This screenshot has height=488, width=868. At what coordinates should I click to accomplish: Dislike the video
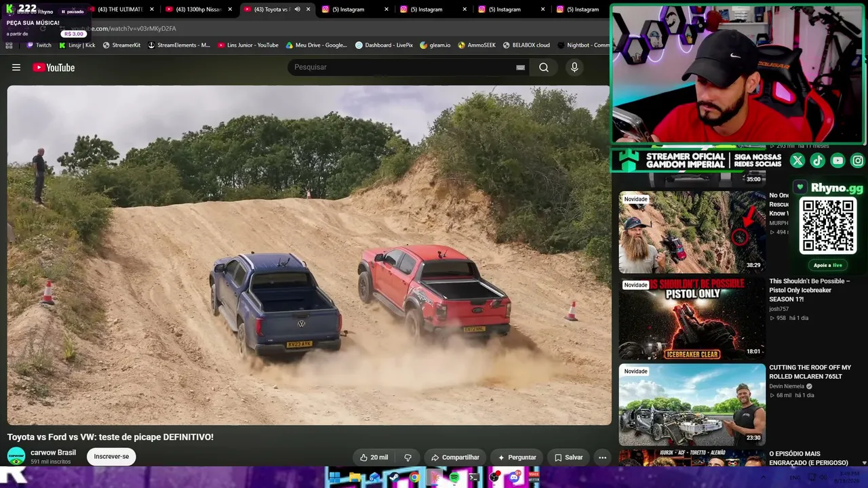[408, 457]
